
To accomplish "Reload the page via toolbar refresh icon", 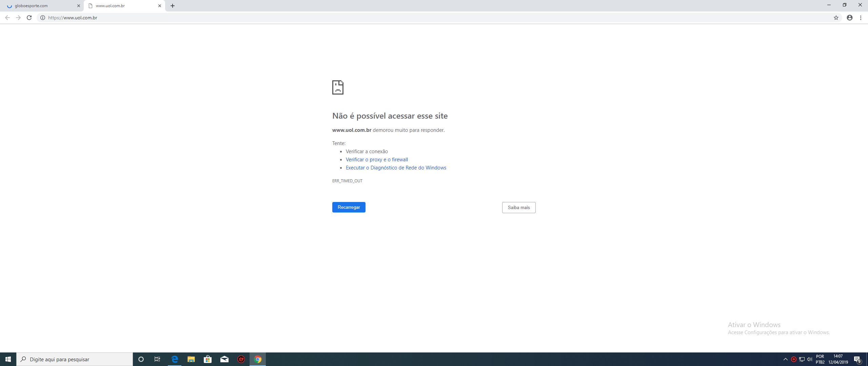I will tap(29, 18).
